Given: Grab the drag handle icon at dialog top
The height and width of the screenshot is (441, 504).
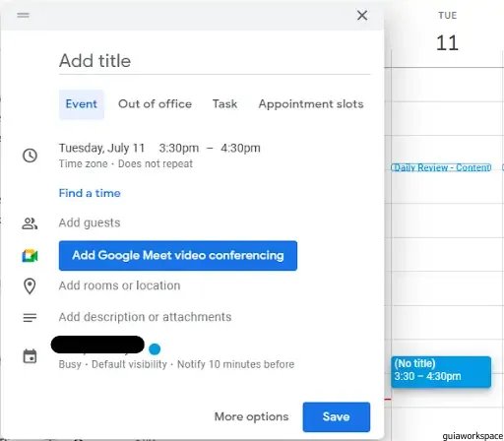Looking at the screenshot, I should tap(24, 15).
